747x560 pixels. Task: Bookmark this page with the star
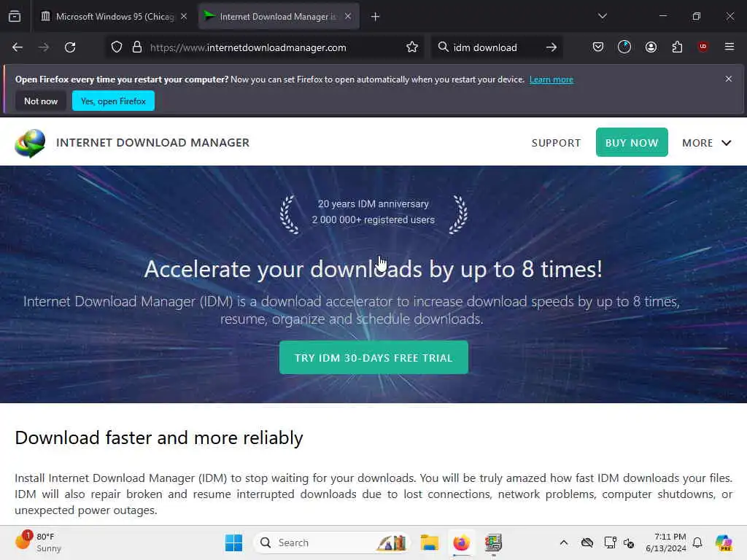coord(412,47)
